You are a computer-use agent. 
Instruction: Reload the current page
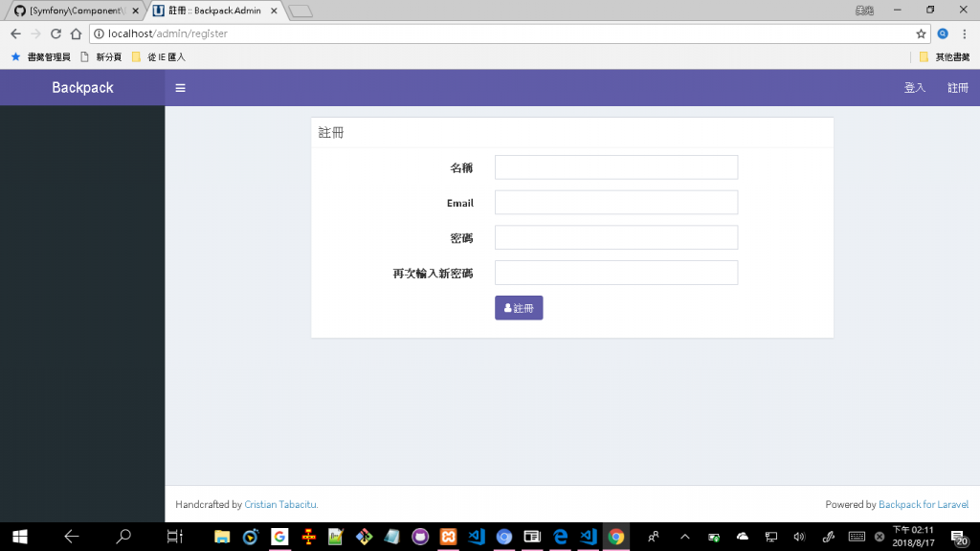[x=56, y=33]
